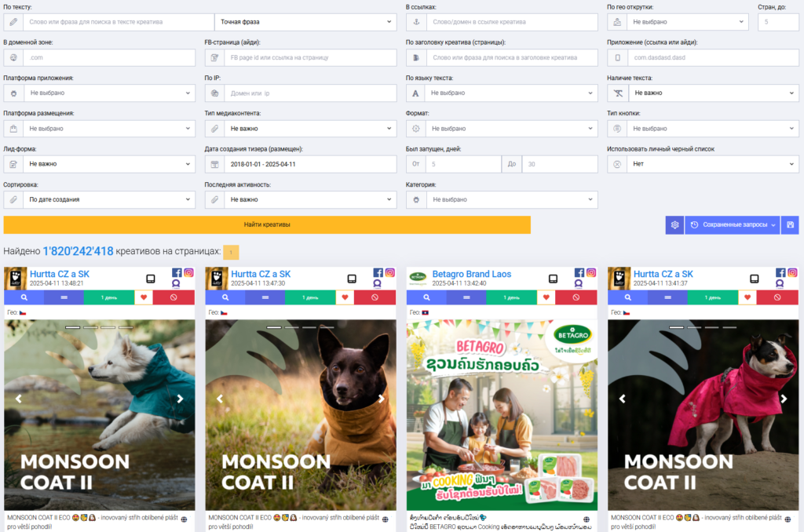Focus the 'По IP' domain or ip field
Screen dimensions: 804x532
(310, 93)
